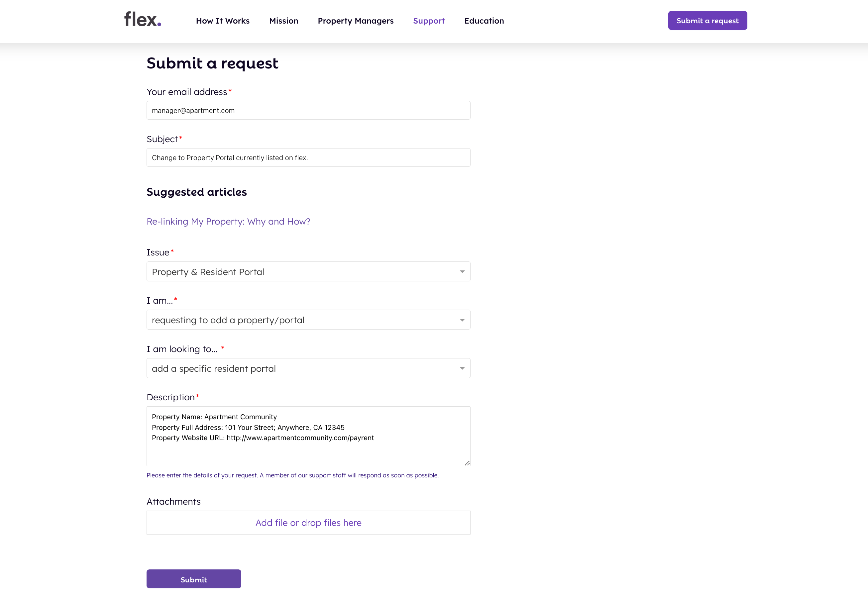The image size is (868, 594).
Task: Open the Property Managers page
Action: click(x=356, y=21)
